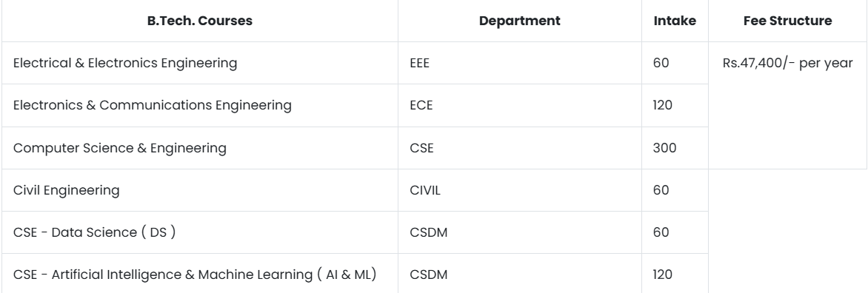The height and width of the screenshot is (293, 868).
Task: Click the Intake column header
Action: click(675, 21)
